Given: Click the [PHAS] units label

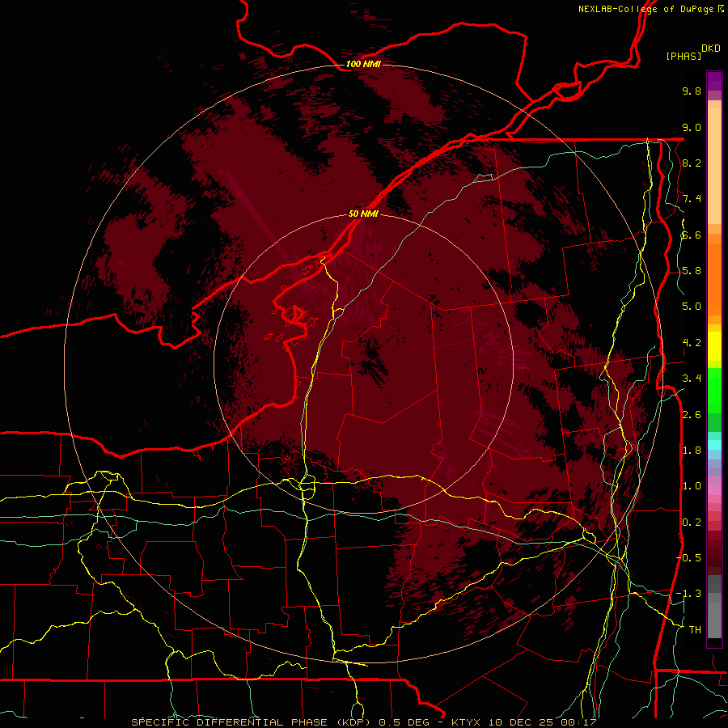Looking at the screenshot, I should (x=684, y=56).
